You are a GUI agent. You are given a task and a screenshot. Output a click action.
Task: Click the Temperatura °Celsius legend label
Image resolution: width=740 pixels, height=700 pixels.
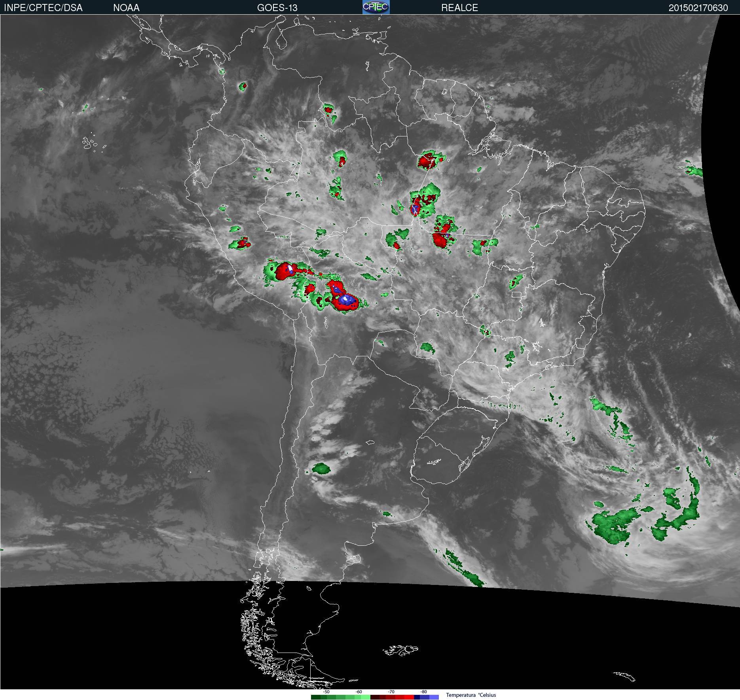pos(471,695)
